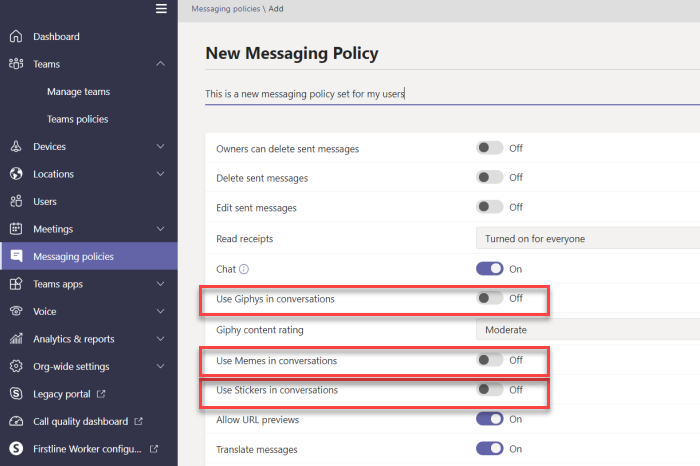The image size is (700, 466).
Task: Click the Firstline Worker configuration icon
Action: click(x=16, y=449)
